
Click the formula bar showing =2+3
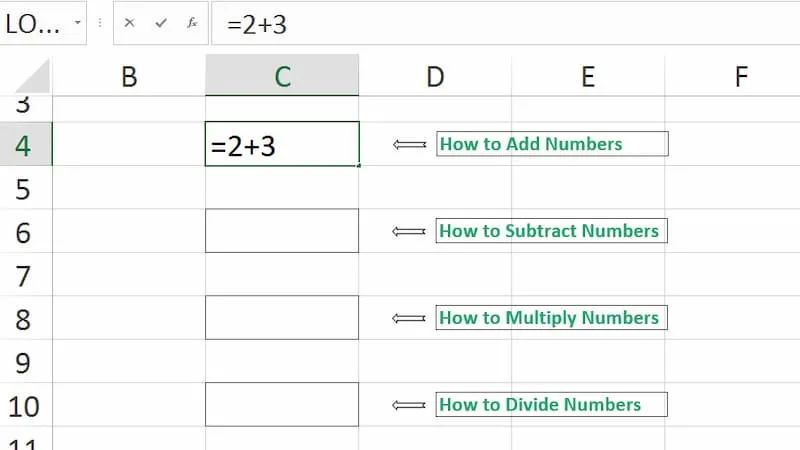click(x=500, y=23)
